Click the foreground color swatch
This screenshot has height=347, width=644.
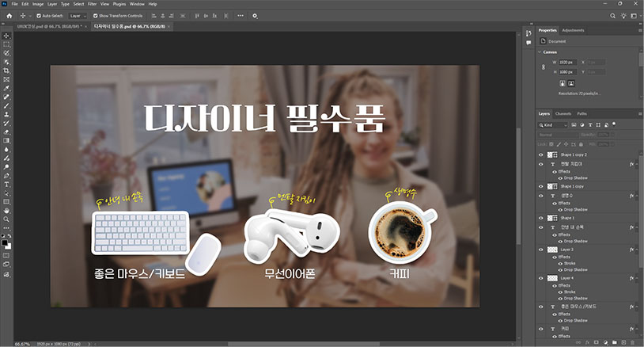5,243
